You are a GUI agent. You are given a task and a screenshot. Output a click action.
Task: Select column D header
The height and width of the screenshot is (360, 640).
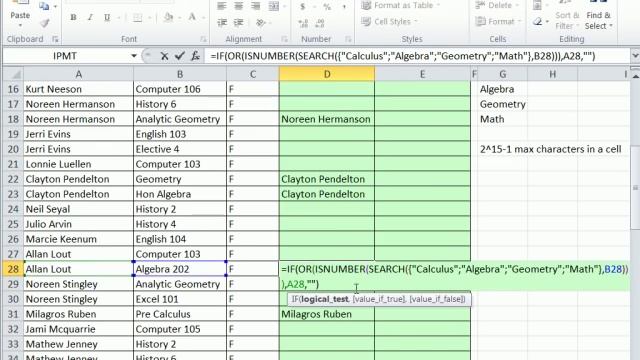327,74
